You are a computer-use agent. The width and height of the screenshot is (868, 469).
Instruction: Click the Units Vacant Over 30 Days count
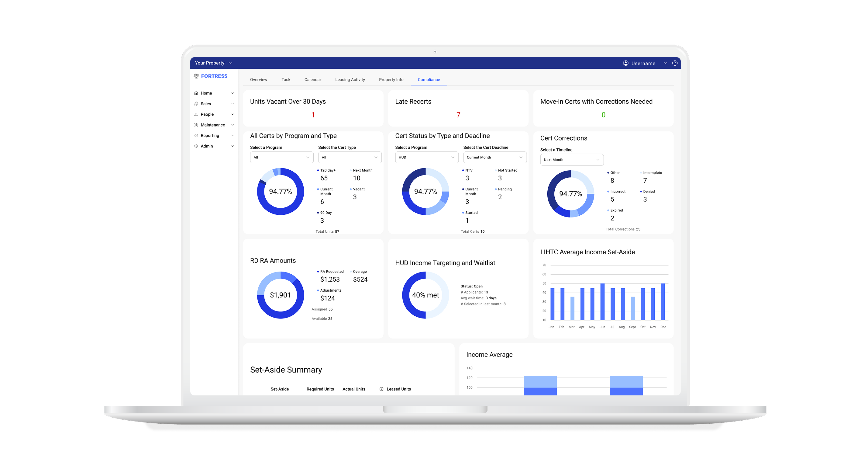313,115
